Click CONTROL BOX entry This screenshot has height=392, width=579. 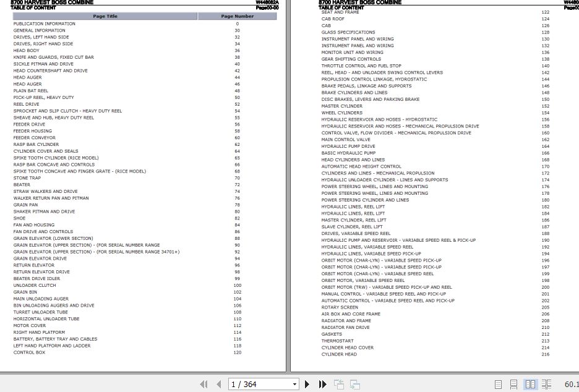coord(29,352)
